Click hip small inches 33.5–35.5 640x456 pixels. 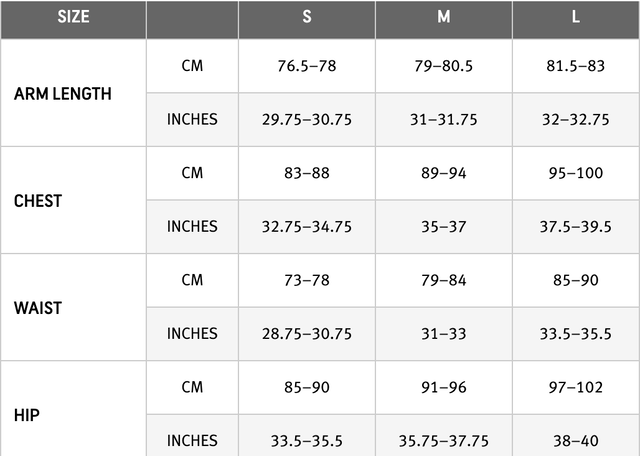tap(307, 441)
